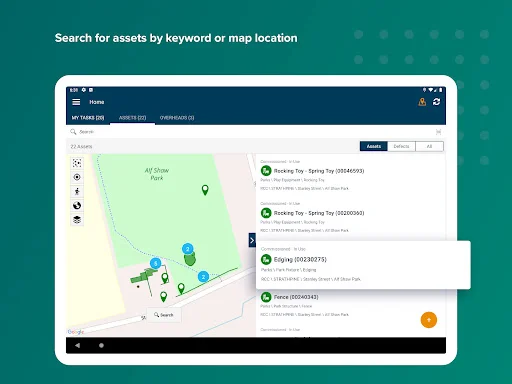
Task: Open the blue cluster marked 5
Action: point(156,263)
